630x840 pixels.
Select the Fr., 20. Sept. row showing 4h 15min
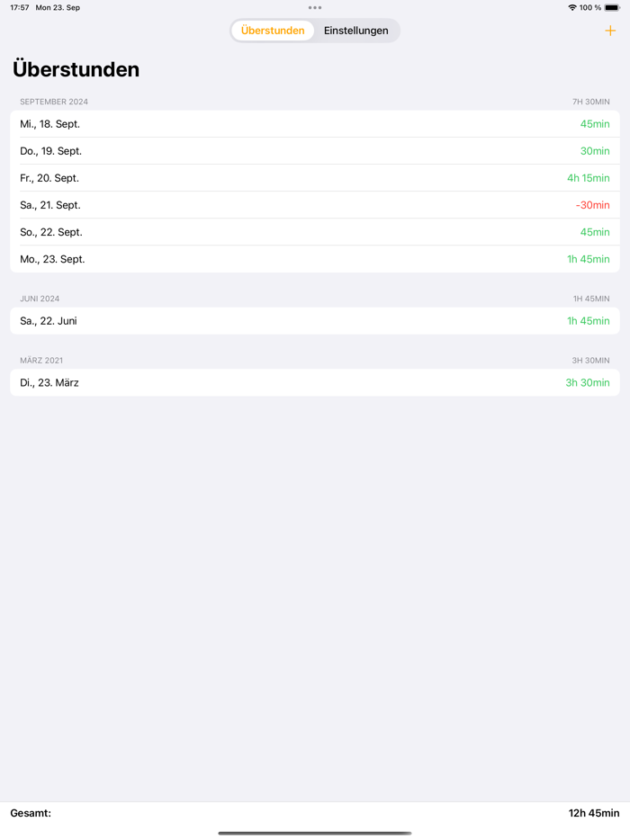pyautogui.click(x=315, y=177)
